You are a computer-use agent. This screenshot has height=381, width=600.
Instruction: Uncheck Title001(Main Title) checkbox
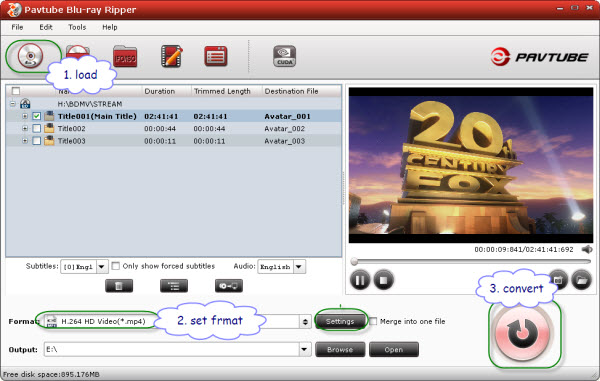(37, 116)
